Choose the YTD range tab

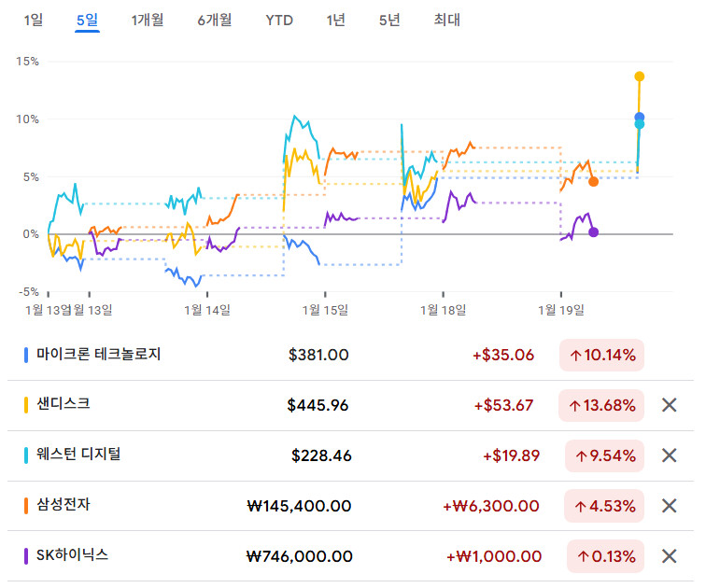click(278, 20)
